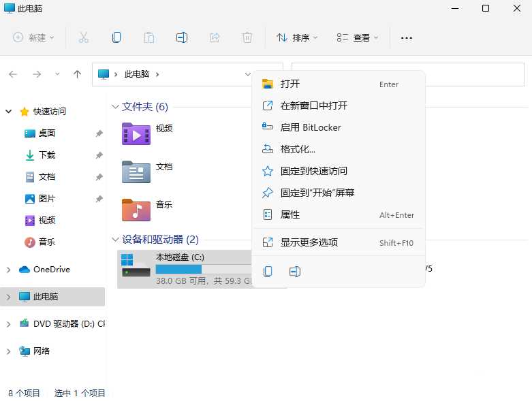The image size is (532, 401).
Task: Expand the 网络 tree node
Action: point(9,351)
